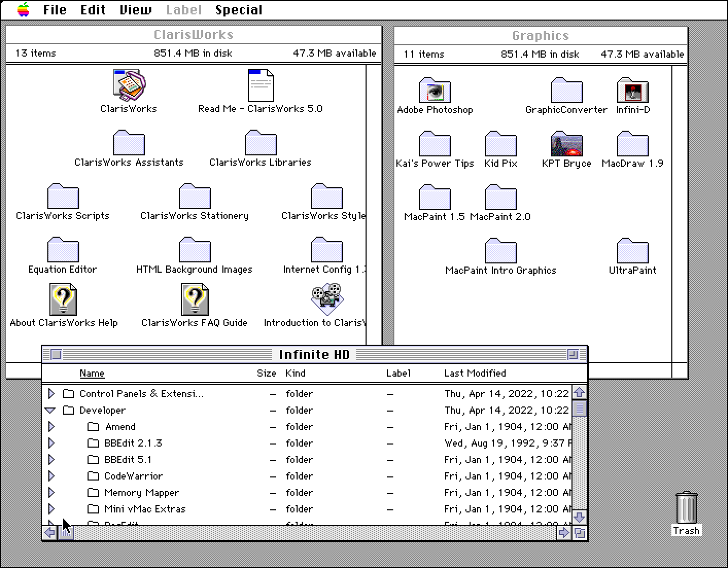Sort list by Kind column header
The width and height of the screenshot is (728, 568).
(295, 373)
